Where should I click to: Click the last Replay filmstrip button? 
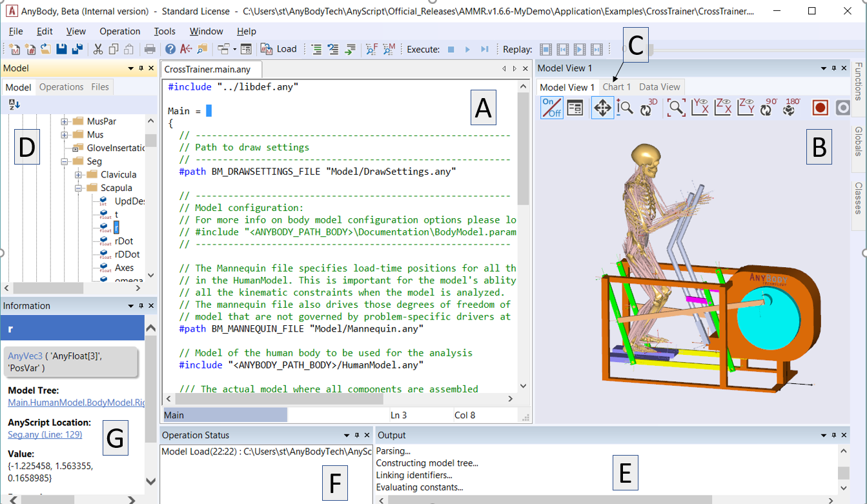tap(597, 49)
